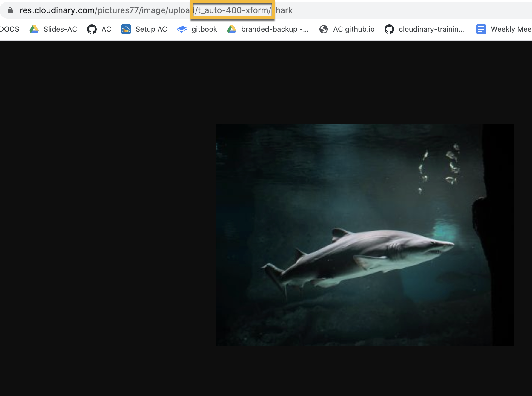Click the Google Drive icon for Slides-AC

click(34, 29)
